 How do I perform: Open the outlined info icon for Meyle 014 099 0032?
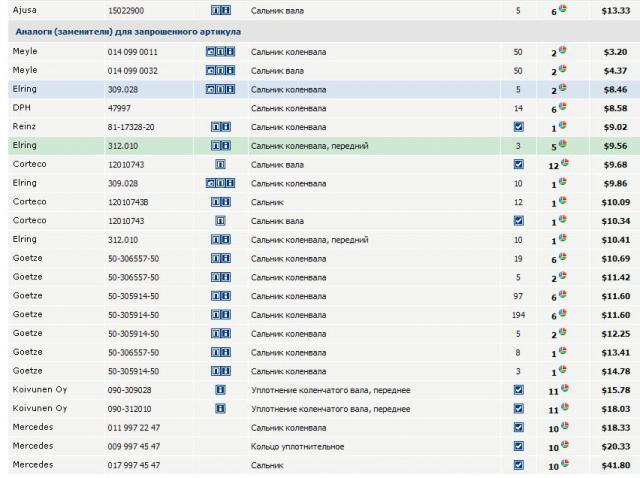tap(220, 71)
